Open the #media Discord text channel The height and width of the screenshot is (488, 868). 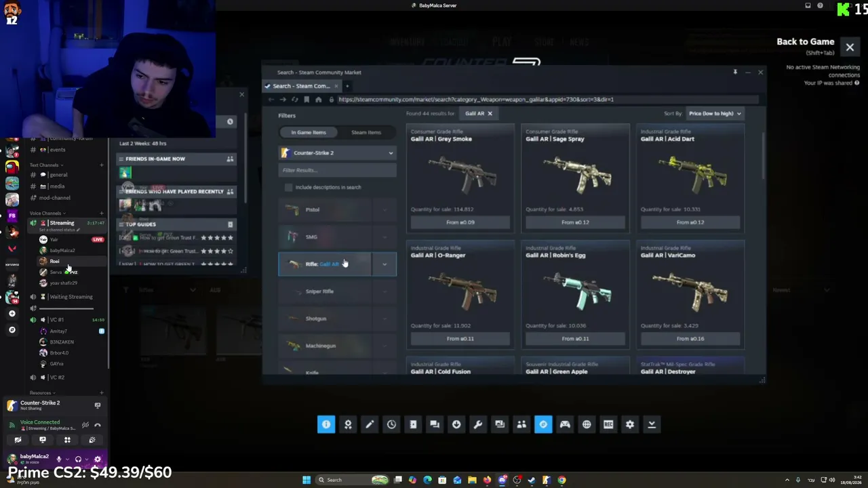pyautogui.click(x=57, y=186)
